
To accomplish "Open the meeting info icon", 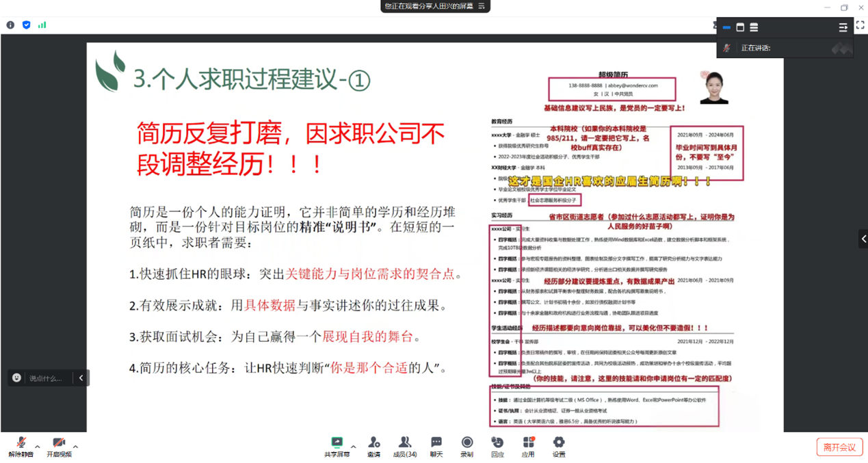I will coord(10,25).
